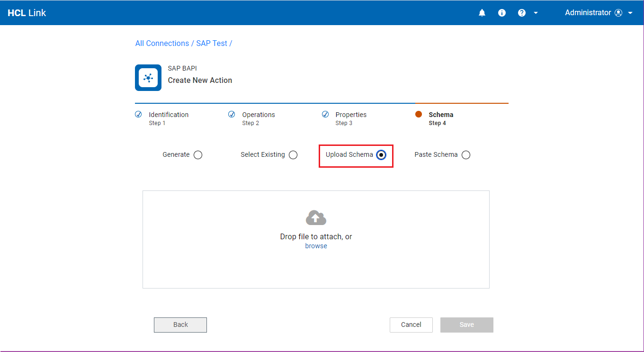Click the Properties step checkmark icon
Image resolution: width=644 pixels, height=352 pixels.
pos(325,114)
